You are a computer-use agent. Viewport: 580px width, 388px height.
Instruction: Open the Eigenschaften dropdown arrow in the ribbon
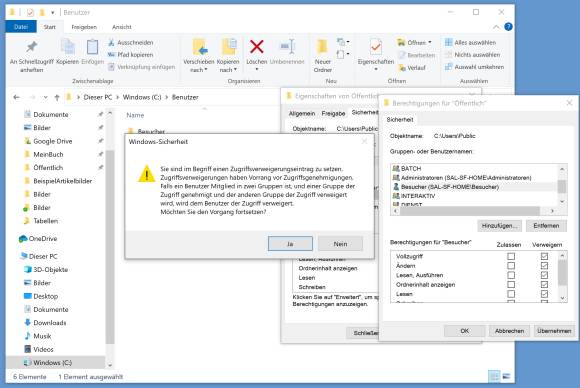(375, 69)
